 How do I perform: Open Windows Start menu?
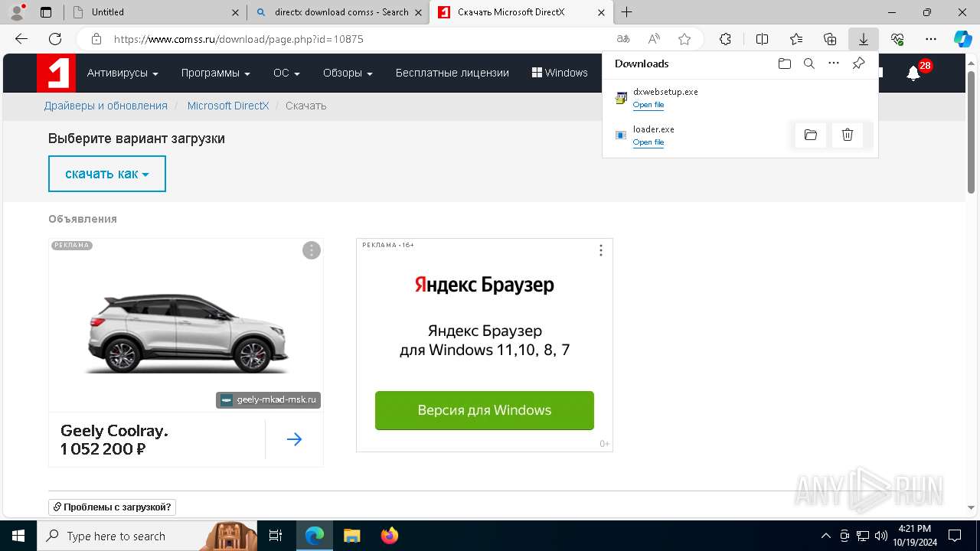[18, 536]
